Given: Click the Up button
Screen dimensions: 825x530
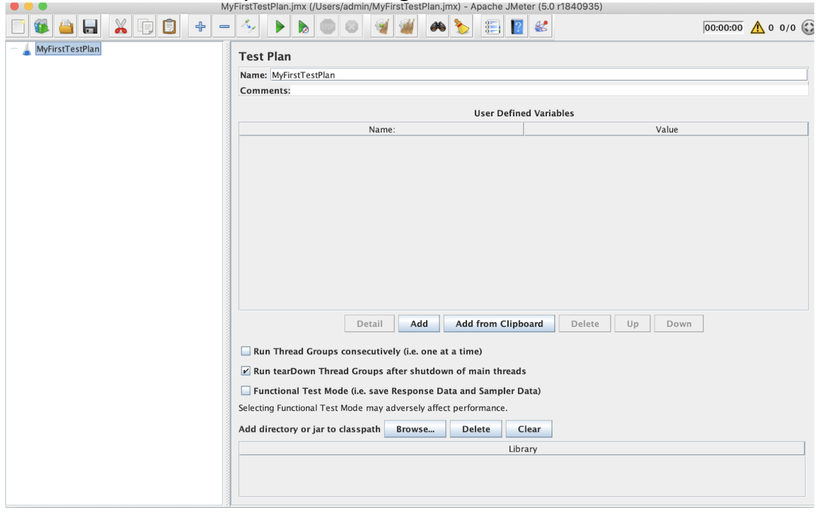Looking at the screenshot, I should [x=632, y=324].
